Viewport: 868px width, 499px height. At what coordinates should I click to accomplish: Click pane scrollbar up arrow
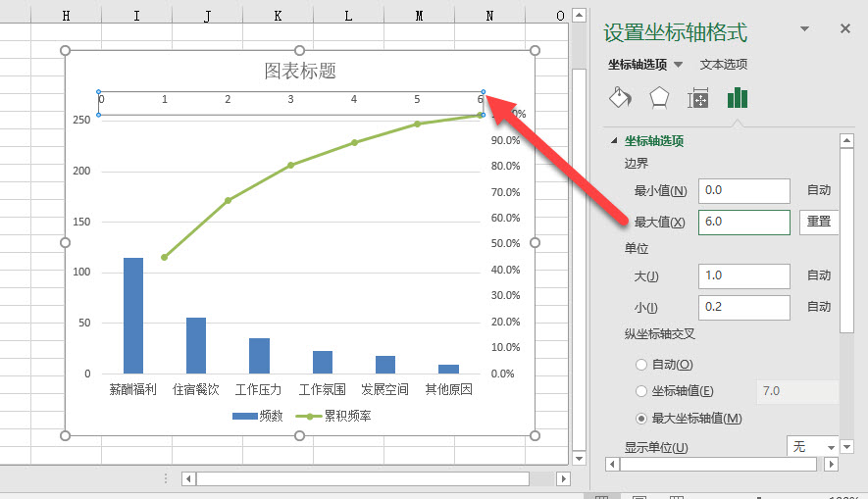point(847,140)
